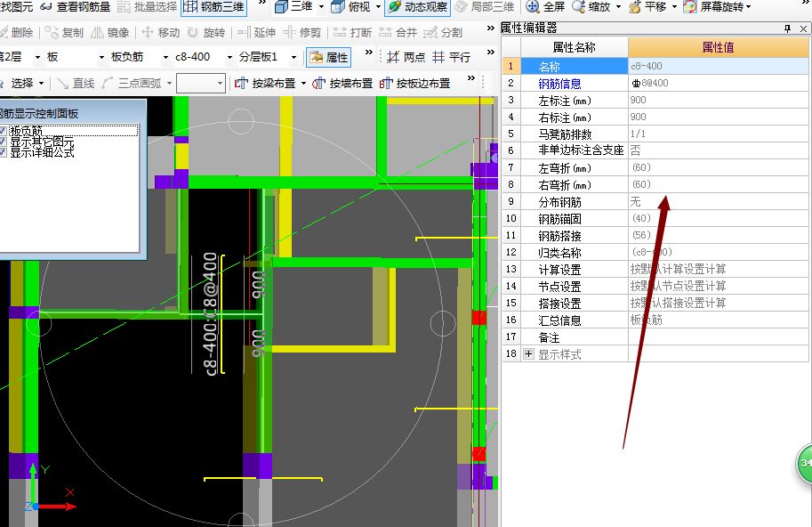Toggle 钢筋三维 view
The image size is (812, 527).
[213, 7]
